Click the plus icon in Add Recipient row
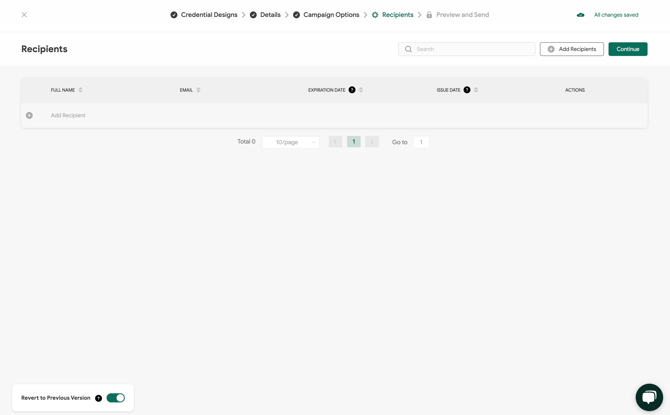The height and width of the screenshot is (415, 670). pos(29,116)
